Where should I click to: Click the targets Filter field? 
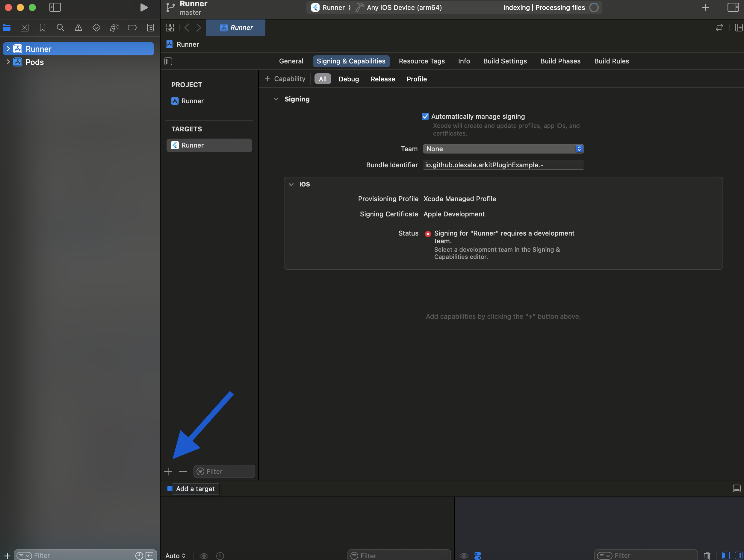click(224, 471)
